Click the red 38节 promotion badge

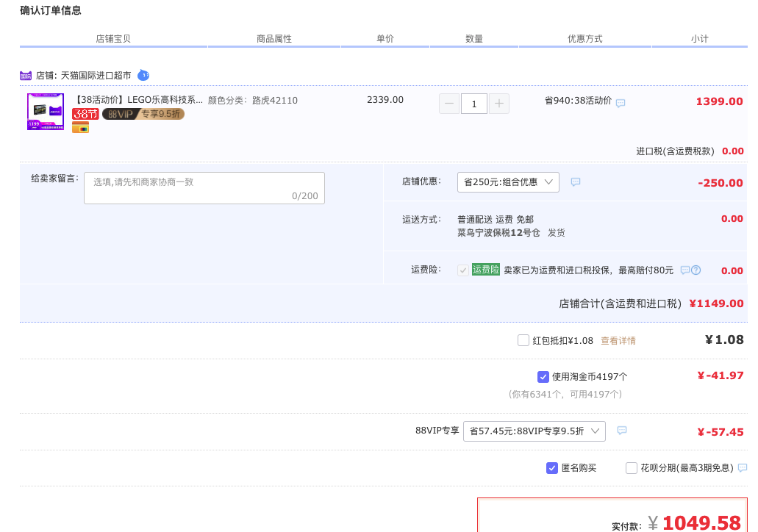85,114
